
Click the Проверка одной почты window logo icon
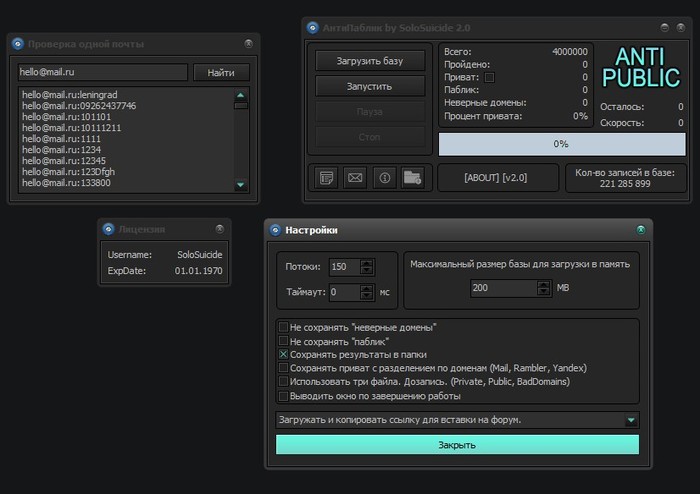coord(17,44)
